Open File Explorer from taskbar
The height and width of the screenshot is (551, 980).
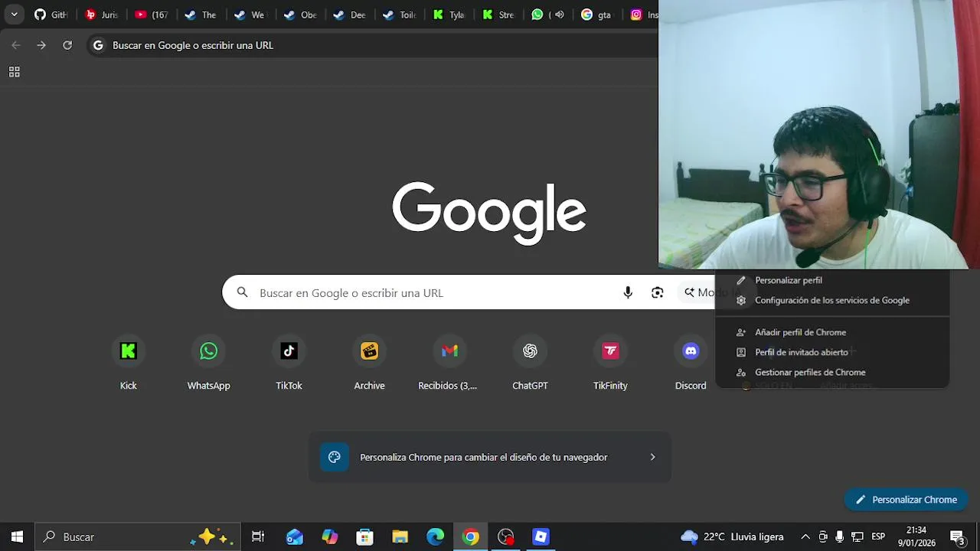click(400, 536)
